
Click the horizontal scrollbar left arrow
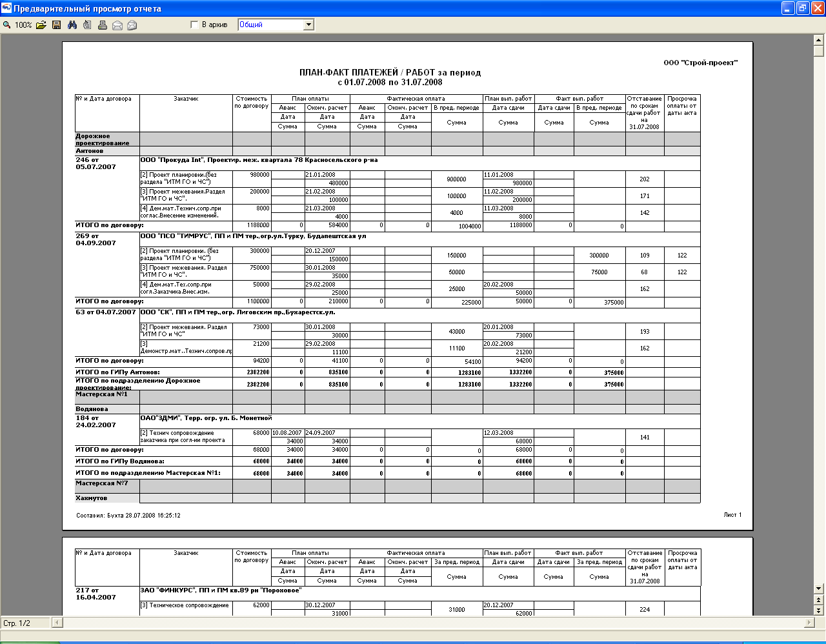click(x=57, y=623)
